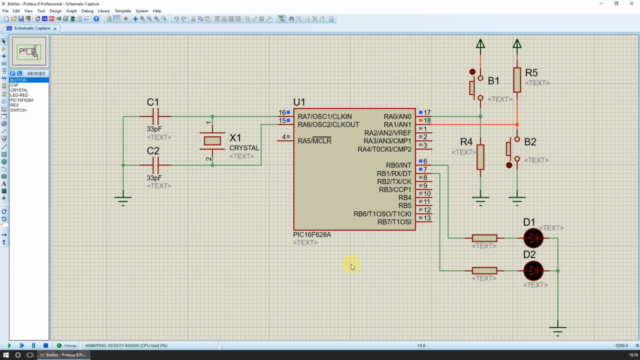
Task: Open the Library menu
Action: (104, 11)
